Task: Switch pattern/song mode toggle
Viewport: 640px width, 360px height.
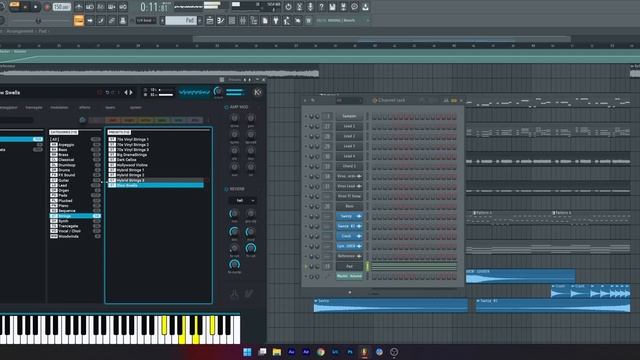Action: [x=15, y=6]
